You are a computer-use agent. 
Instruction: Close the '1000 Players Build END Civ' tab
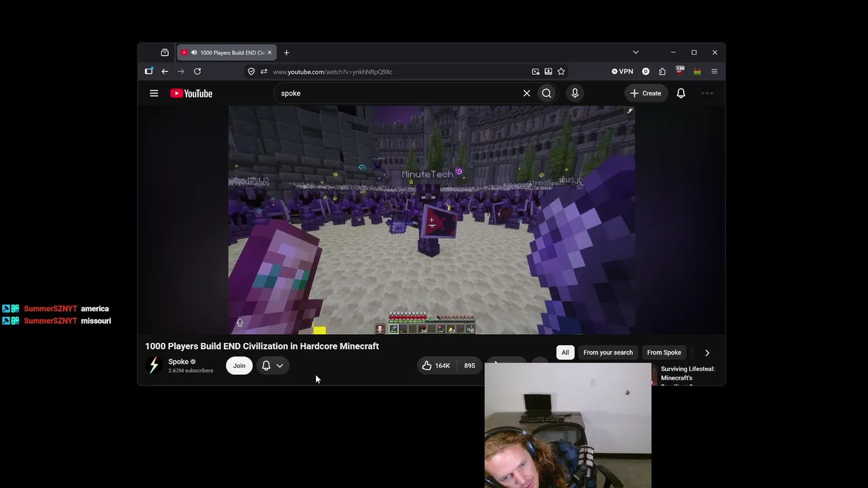pyautogui.click(x=269, y=52)
